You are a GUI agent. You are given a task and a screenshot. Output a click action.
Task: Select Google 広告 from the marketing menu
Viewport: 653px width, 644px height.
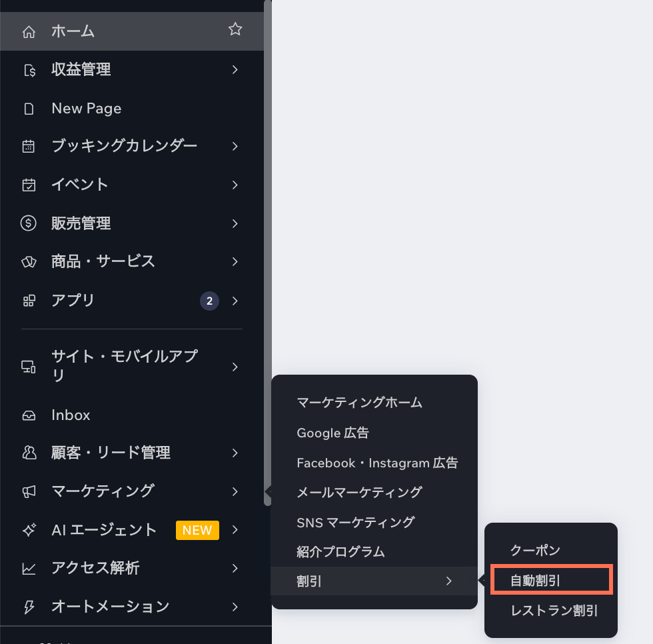[x=333, y=433]
